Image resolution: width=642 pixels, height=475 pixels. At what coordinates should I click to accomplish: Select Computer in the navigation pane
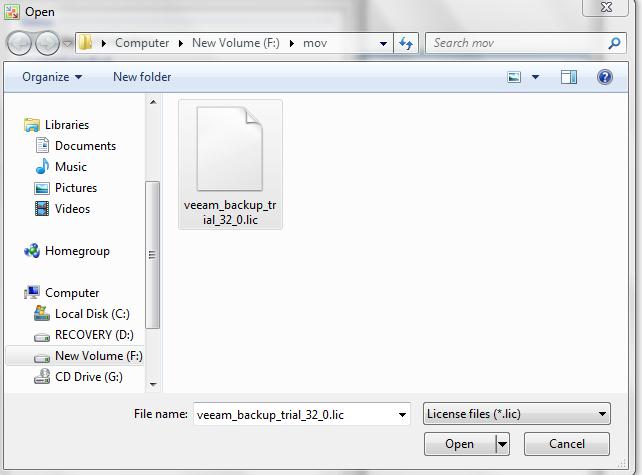pyautogui.click(x=72, y=293)
